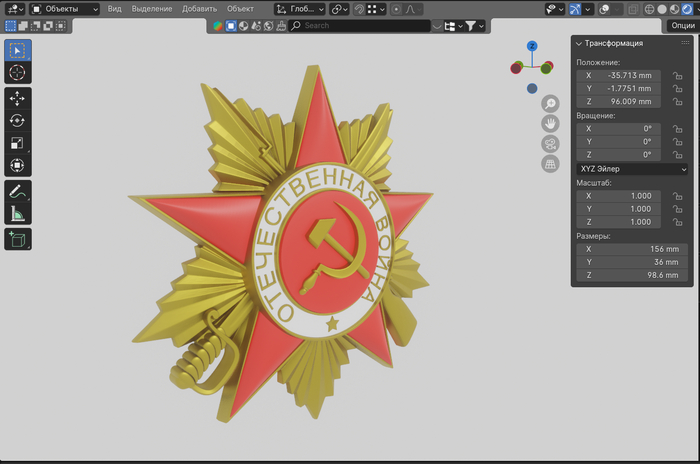
Task: Toggle Proportional Editing
Action: (x=396, y=9)
